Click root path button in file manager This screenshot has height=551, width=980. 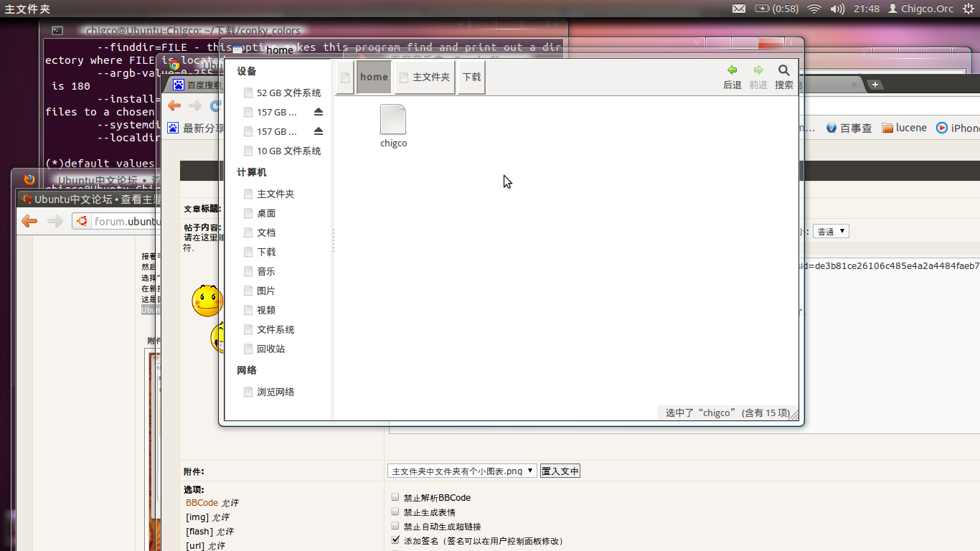[x=345, y=77]
